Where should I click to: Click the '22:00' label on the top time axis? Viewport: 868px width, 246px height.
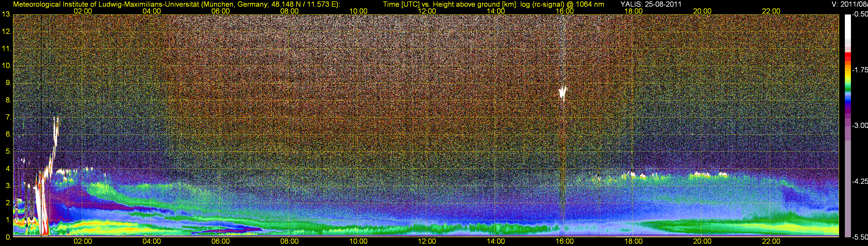[771, 11]
